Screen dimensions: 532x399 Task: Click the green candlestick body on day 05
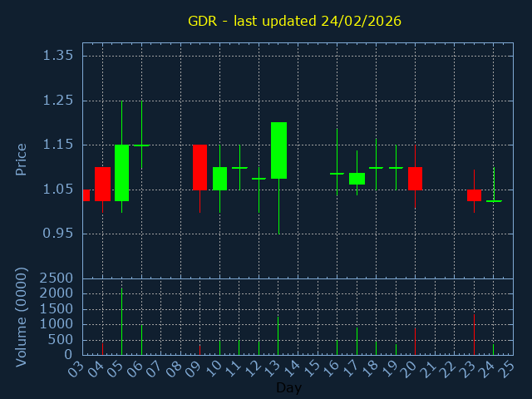[121, 173]
